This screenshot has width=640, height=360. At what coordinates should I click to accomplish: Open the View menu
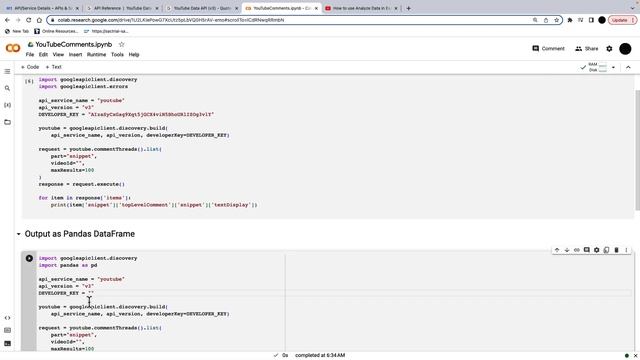coord(58,55)
